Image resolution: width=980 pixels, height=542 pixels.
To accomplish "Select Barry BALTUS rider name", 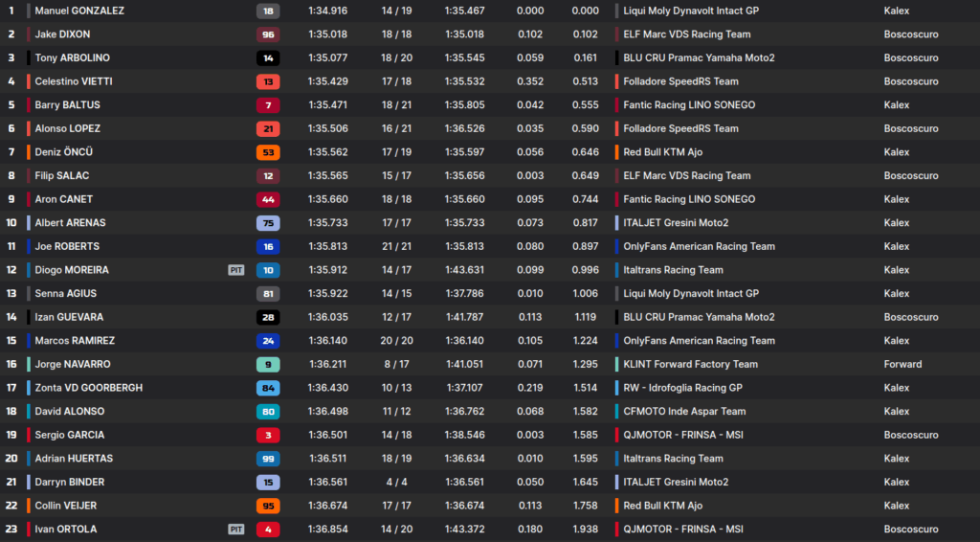I will (x=67, y=105).
